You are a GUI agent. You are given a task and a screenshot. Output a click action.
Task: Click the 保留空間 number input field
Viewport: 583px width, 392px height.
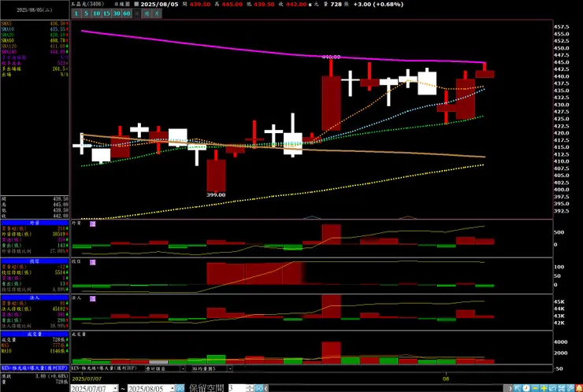[x=238, y=388]
